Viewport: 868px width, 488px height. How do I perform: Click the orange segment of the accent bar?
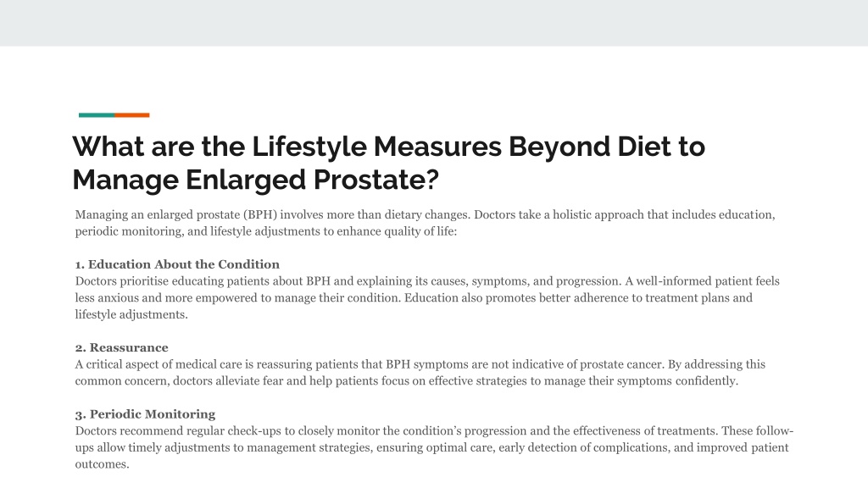132,115
